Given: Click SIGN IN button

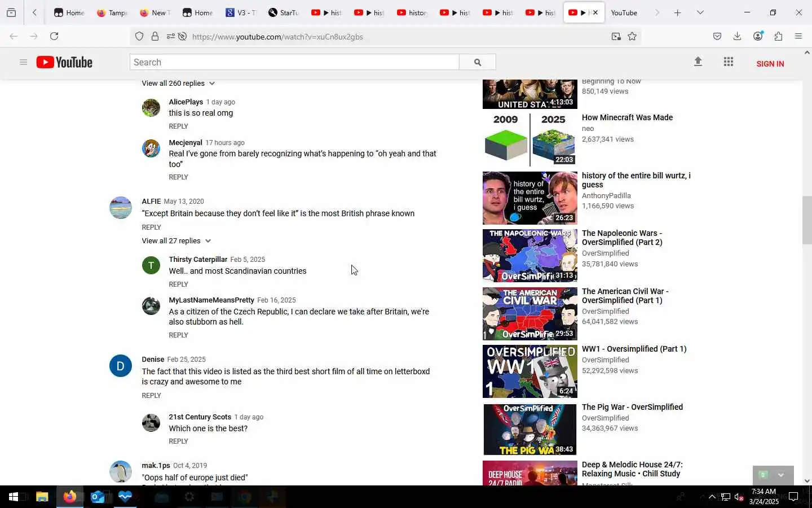Looking at the screenshot, I should [x=770, y=64].
